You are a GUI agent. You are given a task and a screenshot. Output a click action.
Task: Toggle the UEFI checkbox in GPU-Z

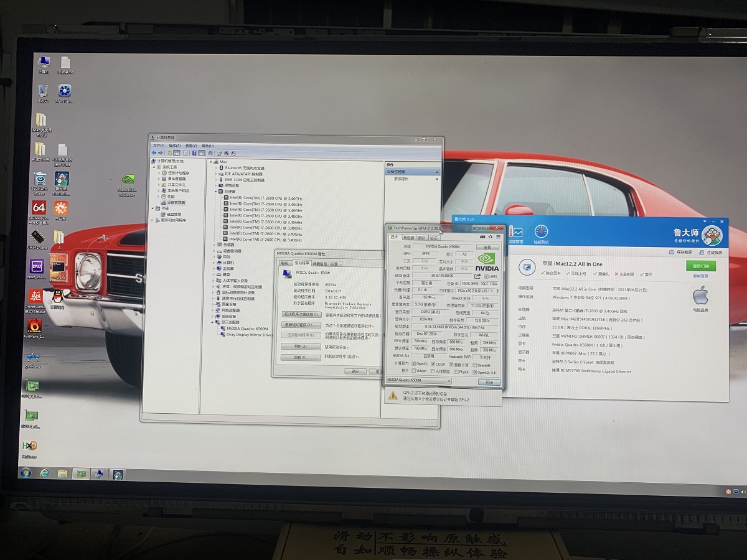486,276
